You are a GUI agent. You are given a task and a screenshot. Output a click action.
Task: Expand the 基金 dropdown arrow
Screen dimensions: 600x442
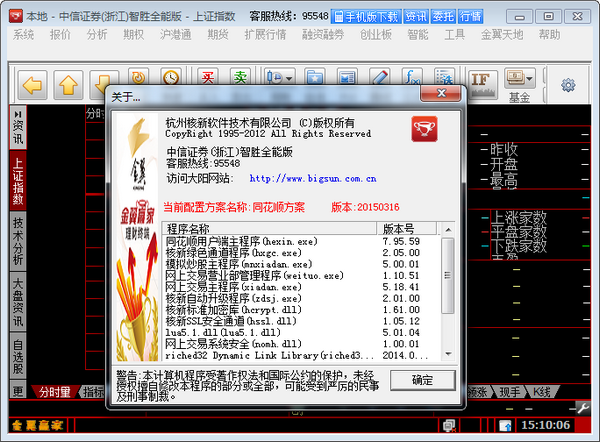(529, 79)
